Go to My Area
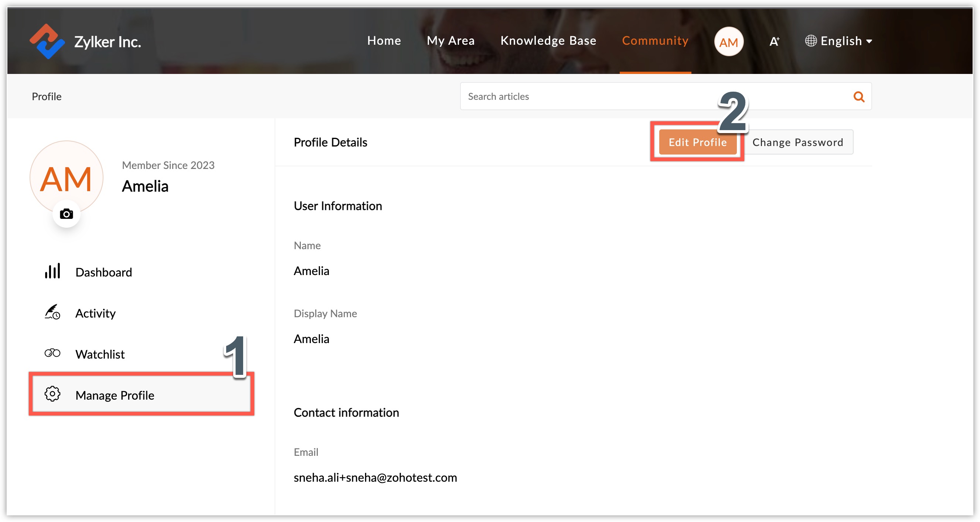 pyautogui.click(x=450, y=41)
